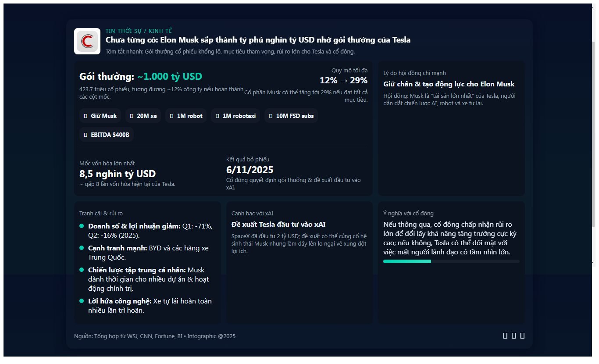This screenshot has height=364, width=599.
Task: Click the ~1.000 tỷ USD amount text
Action: 170,77
